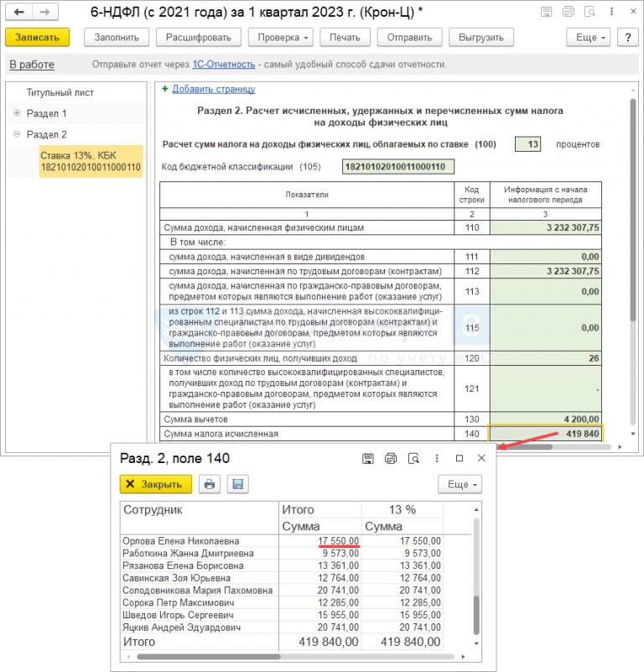Click the yellow Записать button
644x672 pixels.
click(37, 38)
